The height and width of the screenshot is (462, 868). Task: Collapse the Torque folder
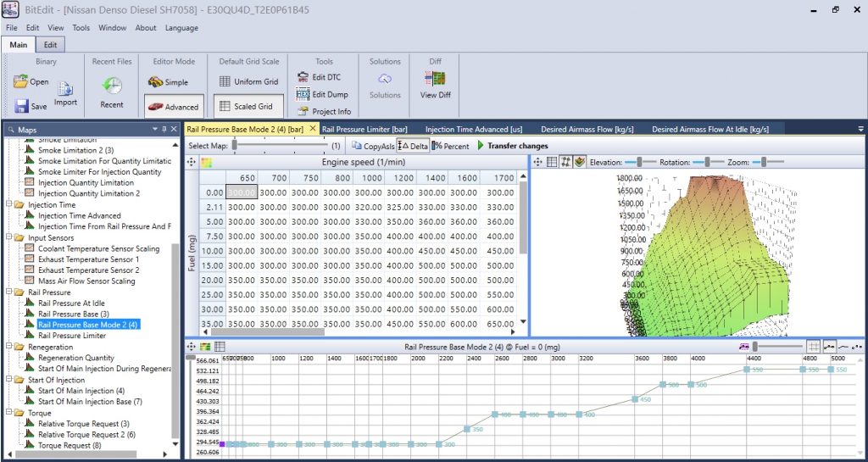[x=8, y=413]
